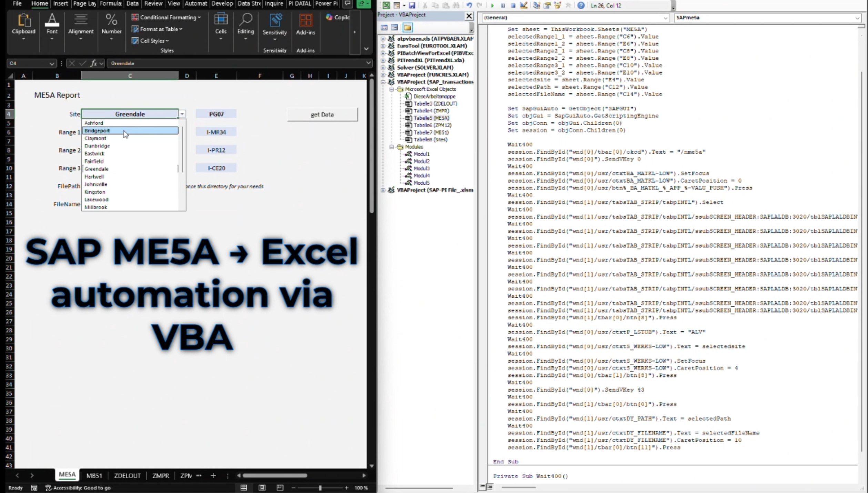The width and height of the screenshot is (868, 493).
Task: Toggle Folders icon in Project panel
Action: point(407,27)
